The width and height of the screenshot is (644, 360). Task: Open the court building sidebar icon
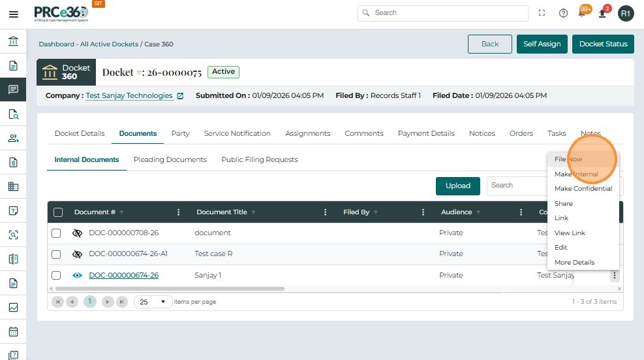13,41
